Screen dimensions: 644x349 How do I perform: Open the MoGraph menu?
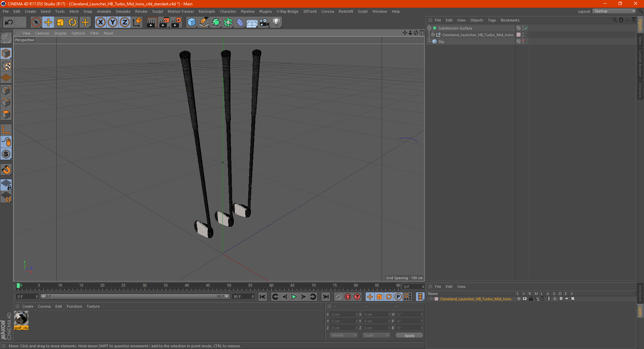pos(207,11)
